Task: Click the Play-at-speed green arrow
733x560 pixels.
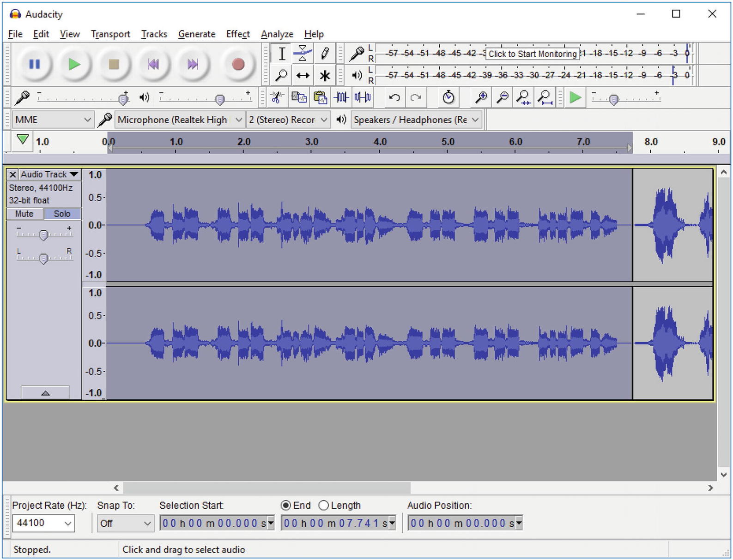Action: (575, 97)
